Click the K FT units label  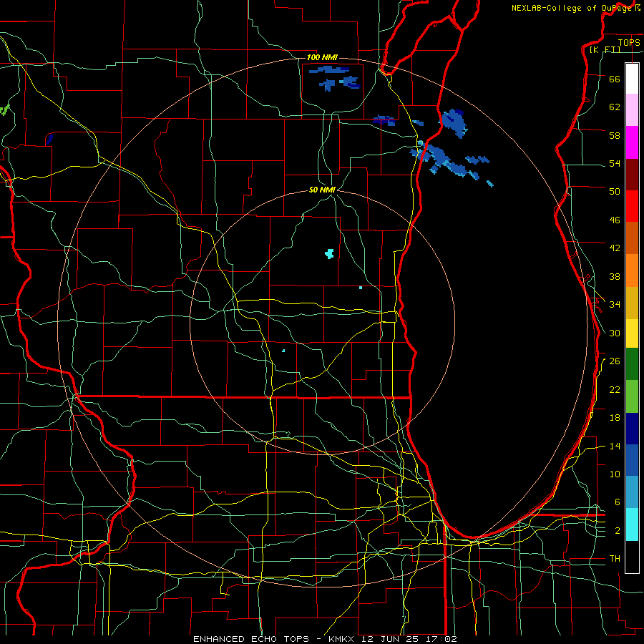605,50
